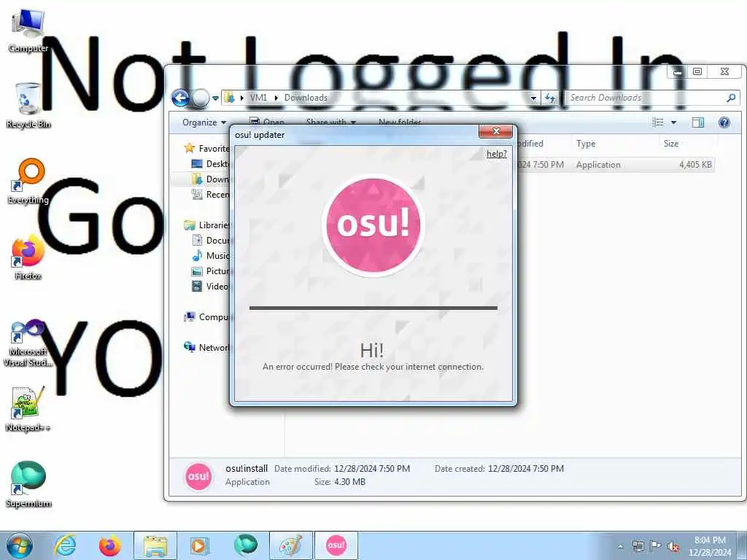Open the Windows Start menu orb
This screenshot has width=747, height=560.
(20, 545)
